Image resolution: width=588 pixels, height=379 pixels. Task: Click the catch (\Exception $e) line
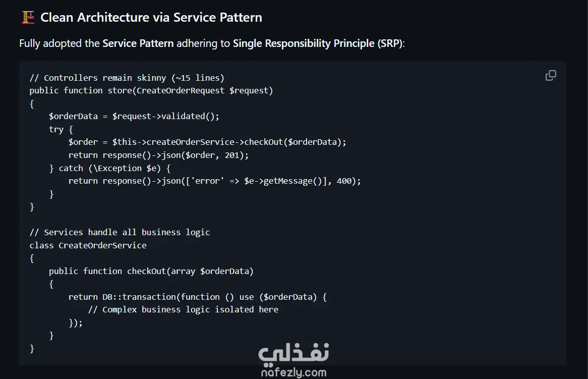coord(110,168)
